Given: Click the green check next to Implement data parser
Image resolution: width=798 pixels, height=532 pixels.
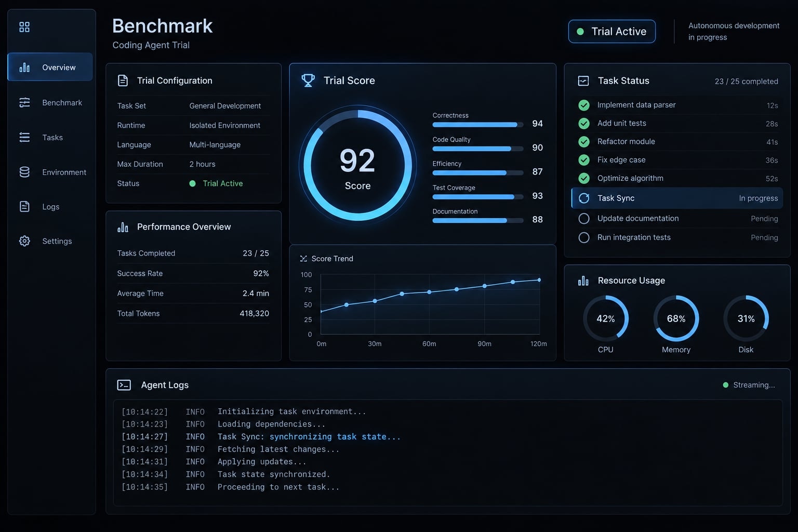Looking at the screenshot, I should [584, 105].
